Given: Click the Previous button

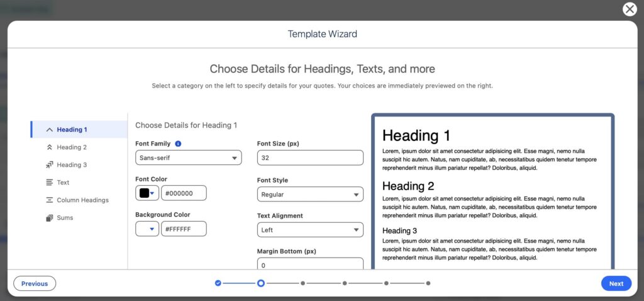Looking at the screenshot, I should tap(35, 283).
